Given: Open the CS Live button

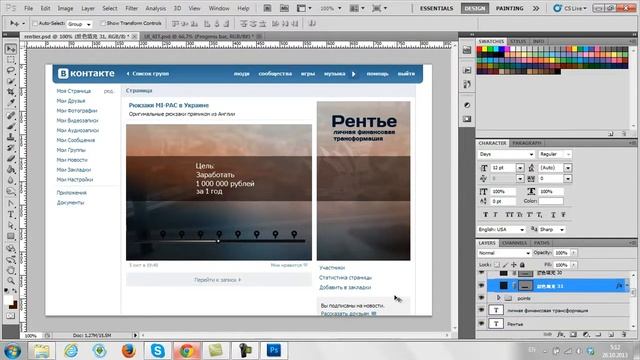Looking at the screenshot, I should coord(570,8).
